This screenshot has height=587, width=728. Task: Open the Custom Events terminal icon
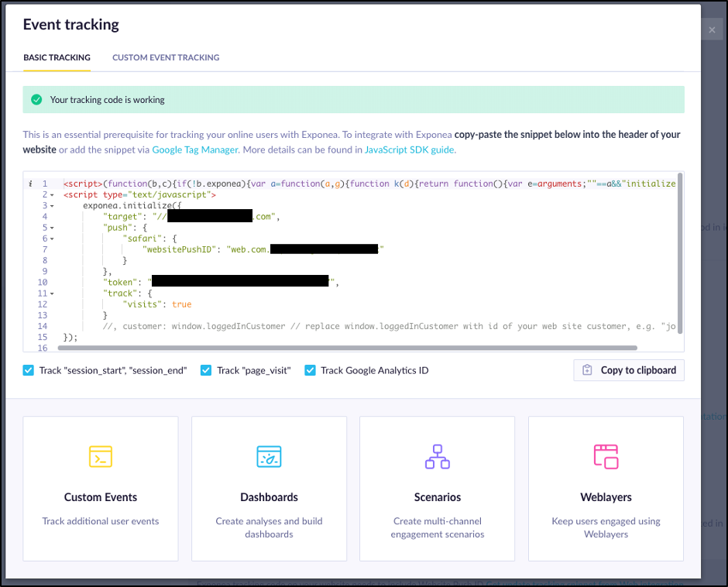pos(100,456)
